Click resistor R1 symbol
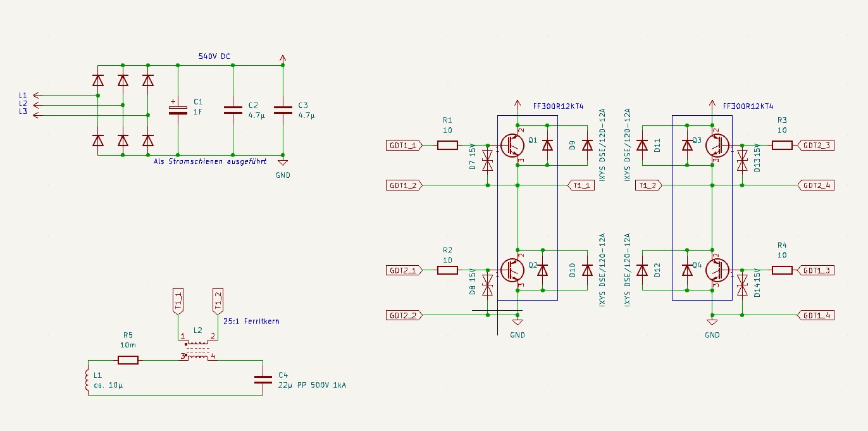Screen dimensions: 868x431 (x=447, y=146)
